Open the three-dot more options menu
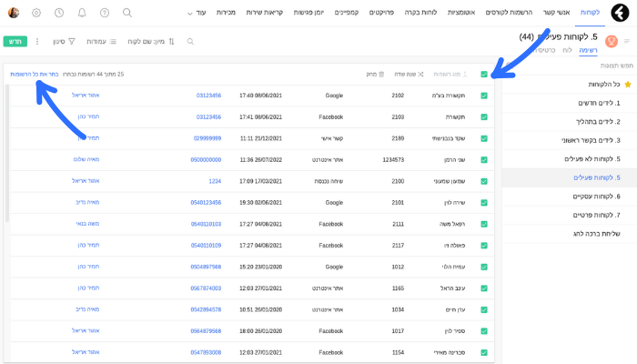This screenshot has height=364, width=637. tap(37, 42)
